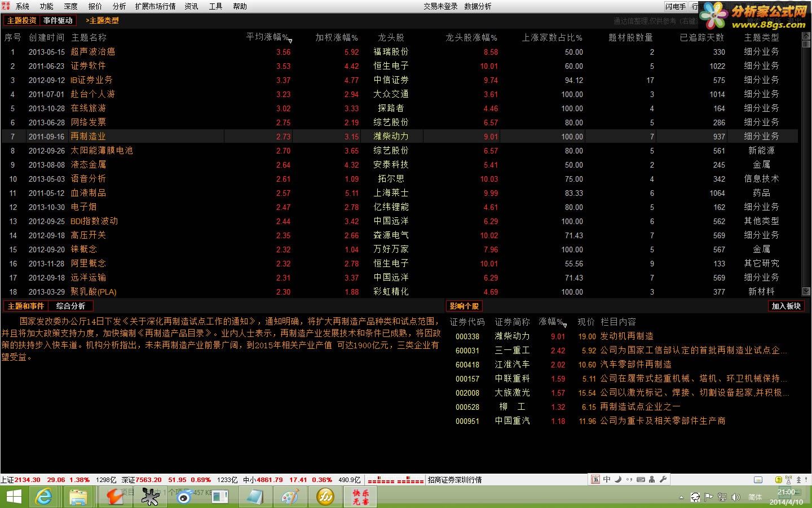Click the tray network icon
This screenshot has width=812, height=508.
click(x=722, y=497)
